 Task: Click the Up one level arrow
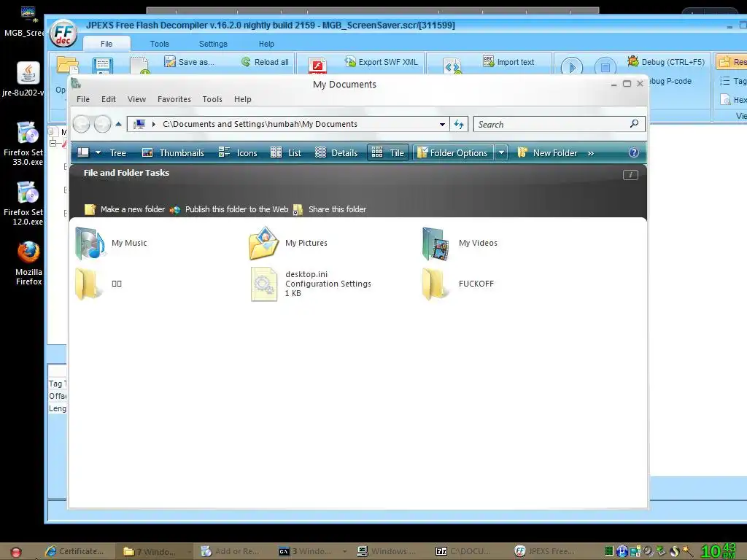pyautogui.click(x=119, y=124)
